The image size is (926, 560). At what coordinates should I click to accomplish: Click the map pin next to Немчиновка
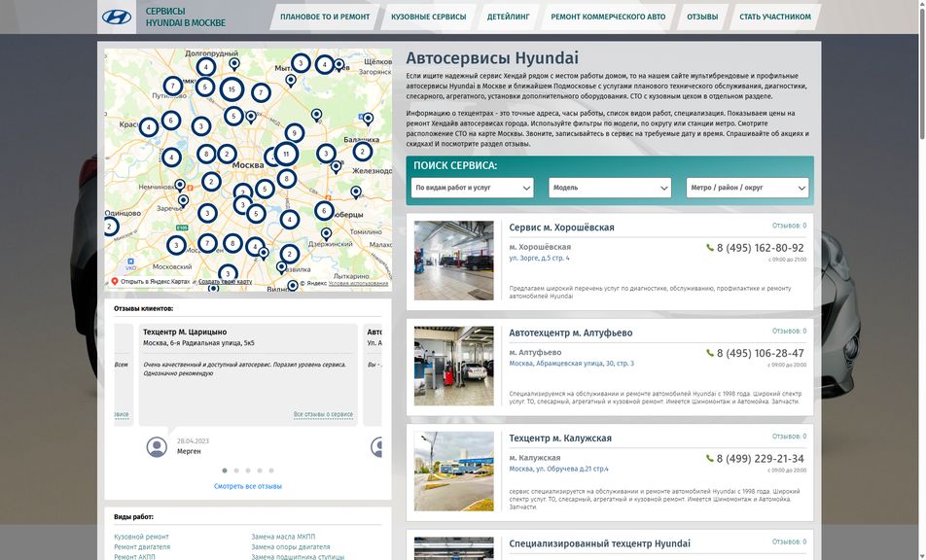click(180, 186)
